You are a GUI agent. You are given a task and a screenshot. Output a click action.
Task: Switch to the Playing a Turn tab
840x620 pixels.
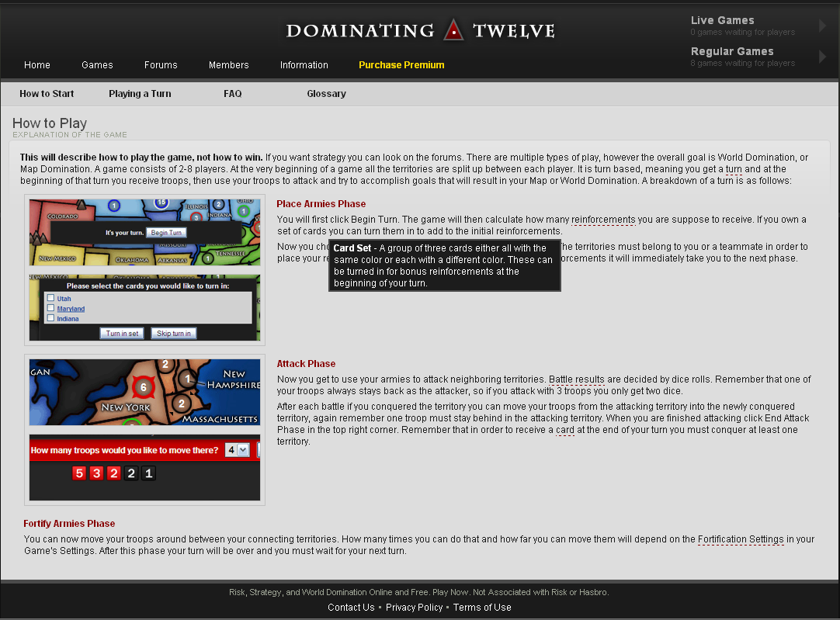tap(140, 94)
